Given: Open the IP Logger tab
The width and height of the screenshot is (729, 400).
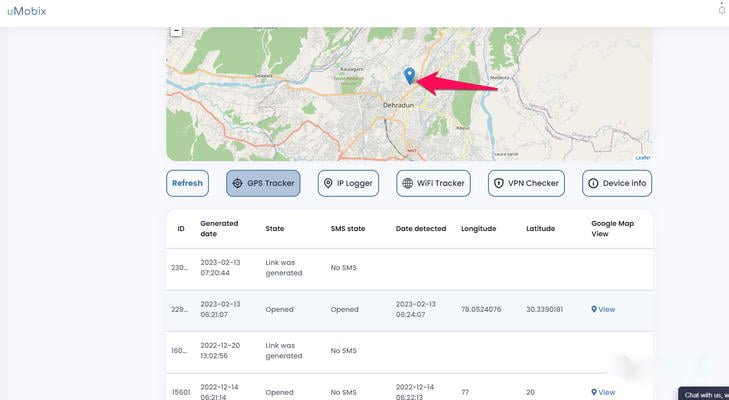Looking at the screenshot, I should (348, 183).
